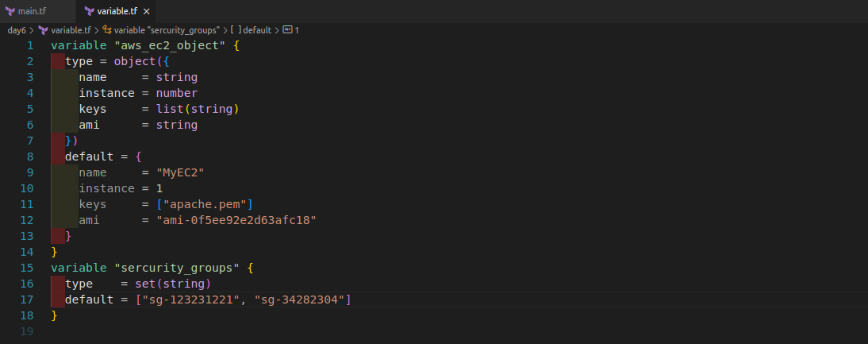Select the variable.tf tab
Image resolution: width=868 pixels, height=344 pixels.
[115, 11]
